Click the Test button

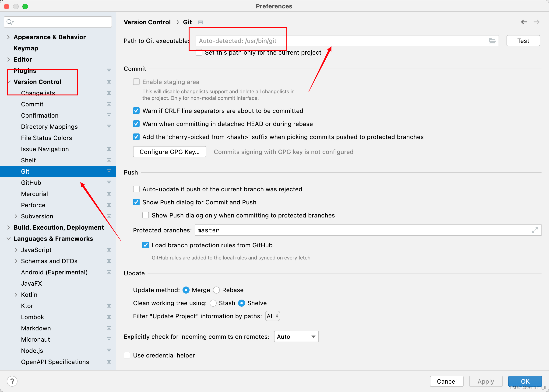(523, 41)
